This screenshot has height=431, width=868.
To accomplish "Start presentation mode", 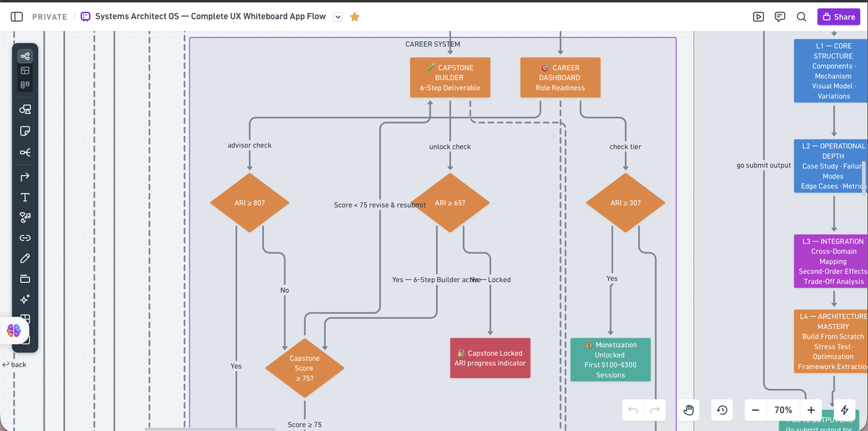I will click(x=758, y=17).
